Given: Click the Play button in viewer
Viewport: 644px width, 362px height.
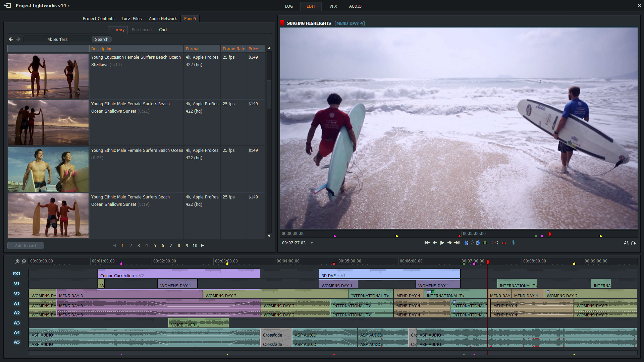Looking at the screenshot, I should pyautogui.click(x=442, y=243).
